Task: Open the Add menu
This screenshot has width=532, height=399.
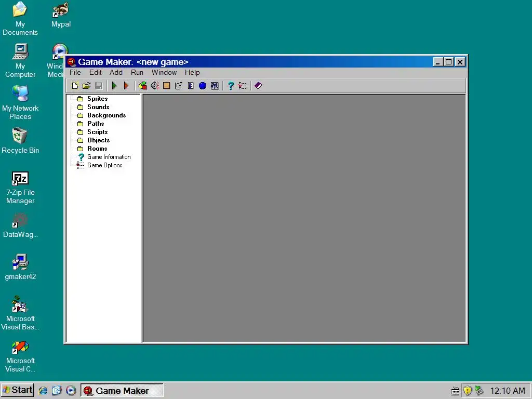Action: 116,72
